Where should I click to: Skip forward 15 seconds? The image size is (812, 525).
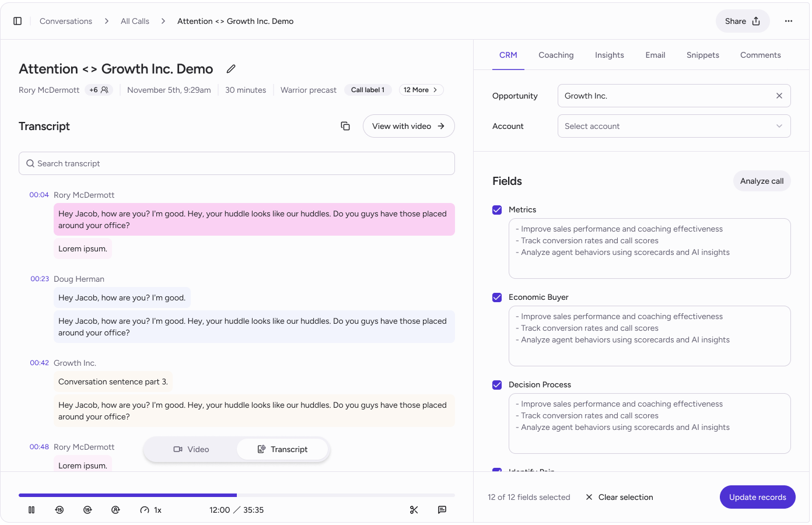click(x=87, y=510)
